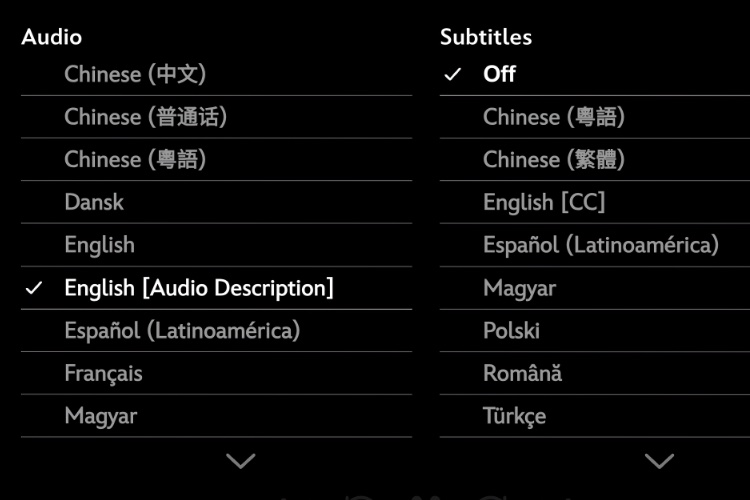The image size is (750, 500).
Task: Select Chinese (普通话) audio track
Action: (x=145, y=117)
